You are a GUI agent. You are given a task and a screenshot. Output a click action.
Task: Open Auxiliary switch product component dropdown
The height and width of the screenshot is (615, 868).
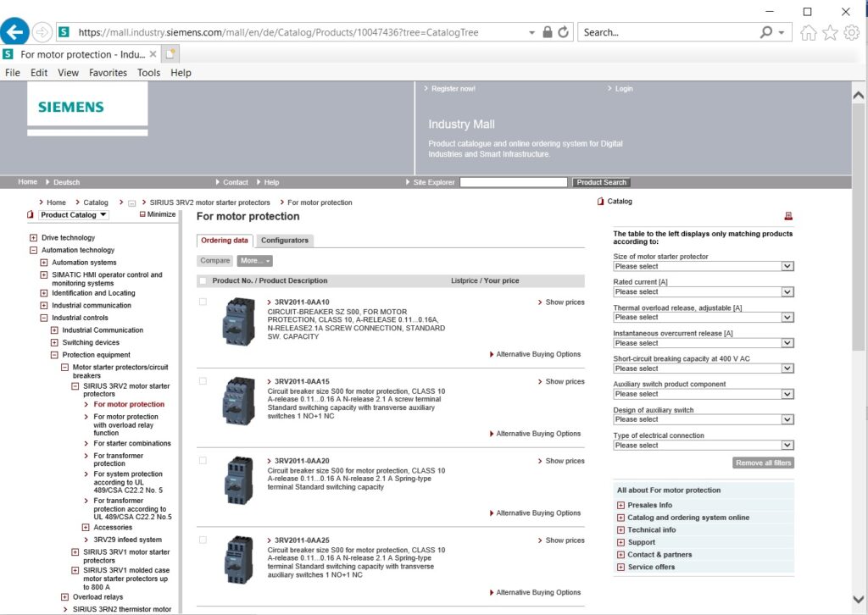click(x=703, y=395)
